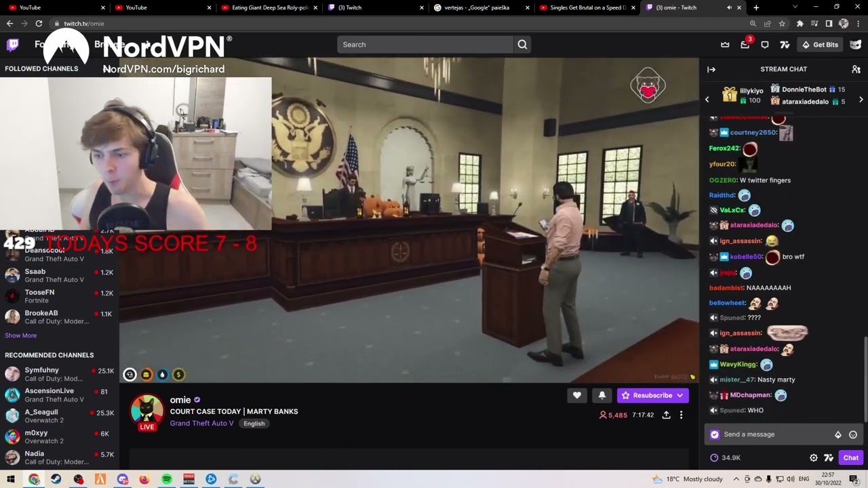868x488 pixels.
Task: Open chat community users list
Action: point(856,69)
